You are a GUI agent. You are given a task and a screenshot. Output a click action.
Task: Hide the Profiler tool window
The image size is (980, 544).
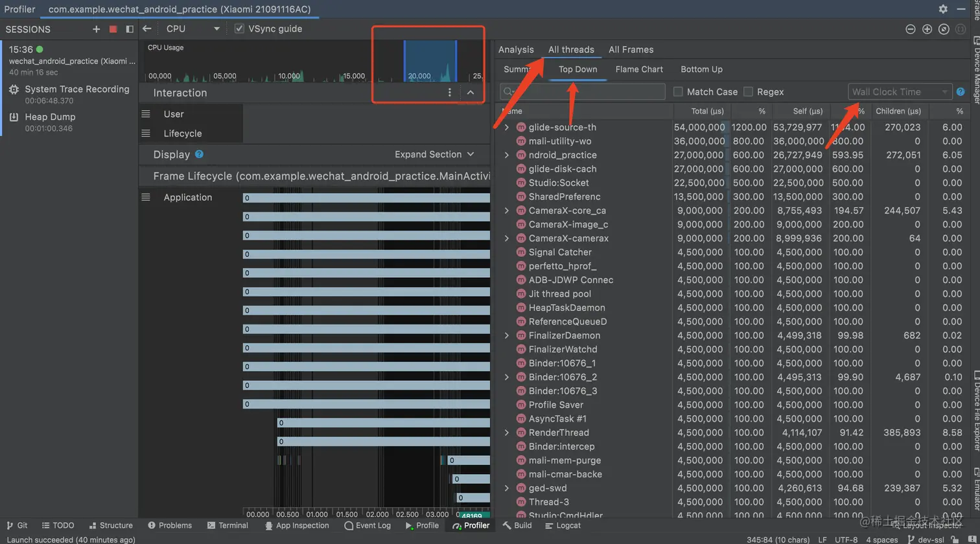tap(961, 9)
